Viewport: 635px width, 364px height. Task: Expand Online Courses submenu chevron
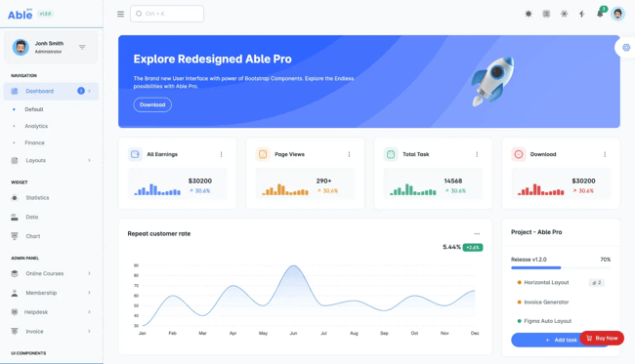tap(89, 274)
